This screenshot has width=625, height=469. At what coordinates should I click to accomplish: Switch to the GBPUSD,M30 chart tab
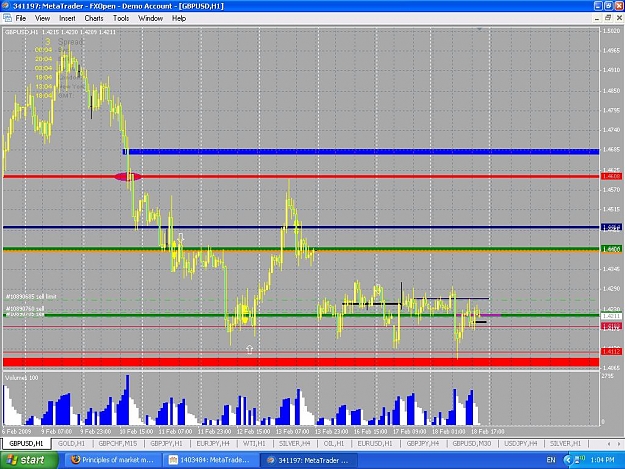click(472, 443)
